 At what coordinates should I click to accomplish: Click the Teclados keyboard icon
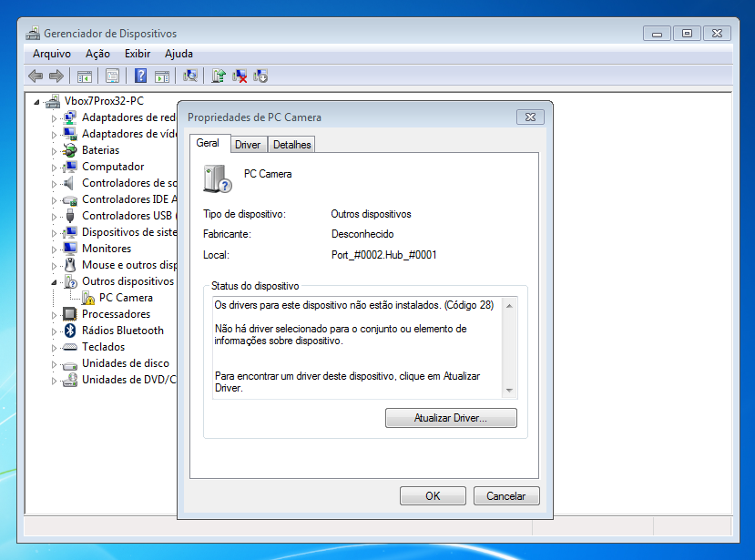point(70,347)
